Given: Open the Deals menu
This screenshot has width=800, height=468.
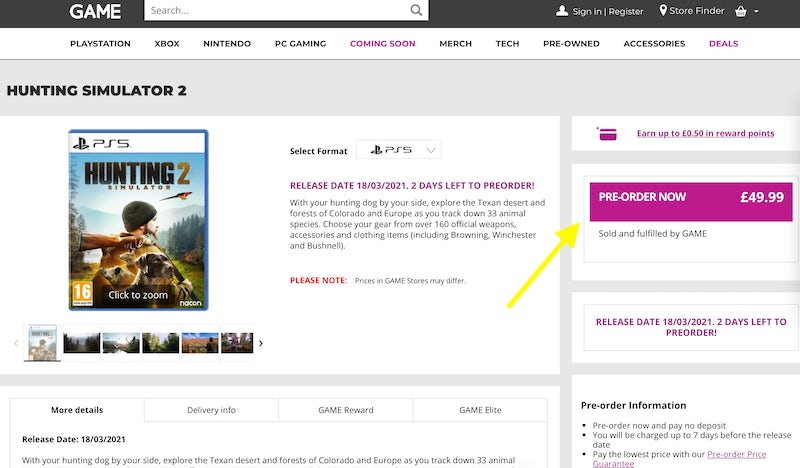Looking at the screenshot, I should click(723, 44).
